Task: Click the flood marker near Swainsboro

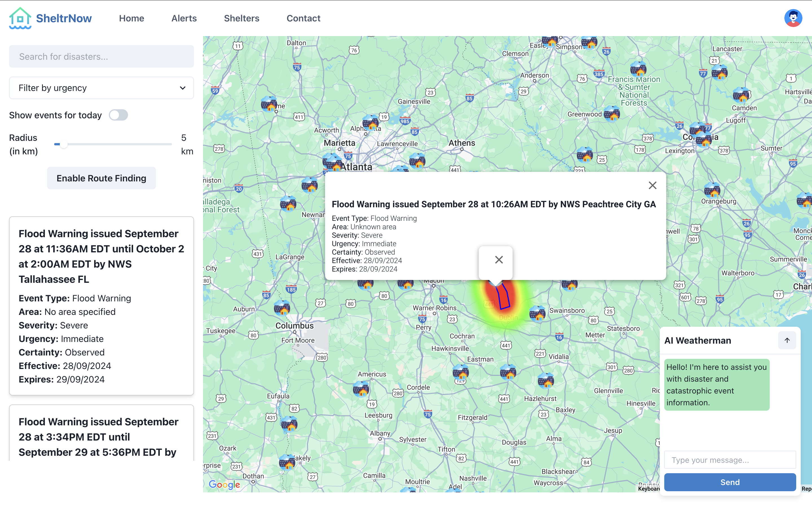Action: pos(537,314)
